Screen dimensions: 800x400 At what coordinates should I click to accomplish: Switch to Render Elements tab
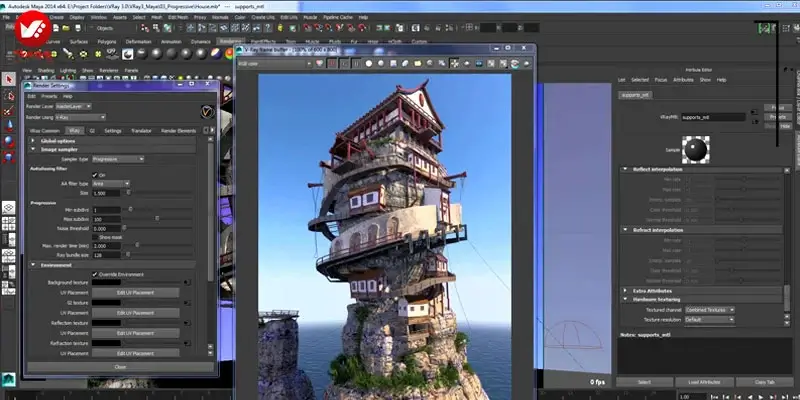179,131
